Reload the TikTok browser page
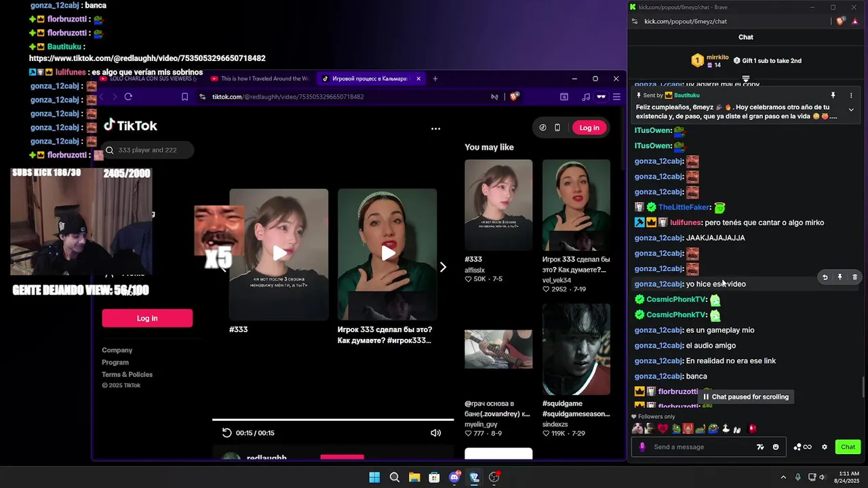Screen dimensions: 868x488 point(128,97)
